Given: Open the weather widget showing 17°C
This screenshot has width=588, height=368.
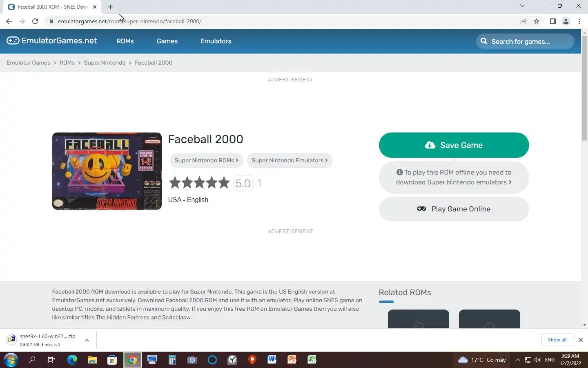Looking at the screenshot, I should [x=482, y=360].
